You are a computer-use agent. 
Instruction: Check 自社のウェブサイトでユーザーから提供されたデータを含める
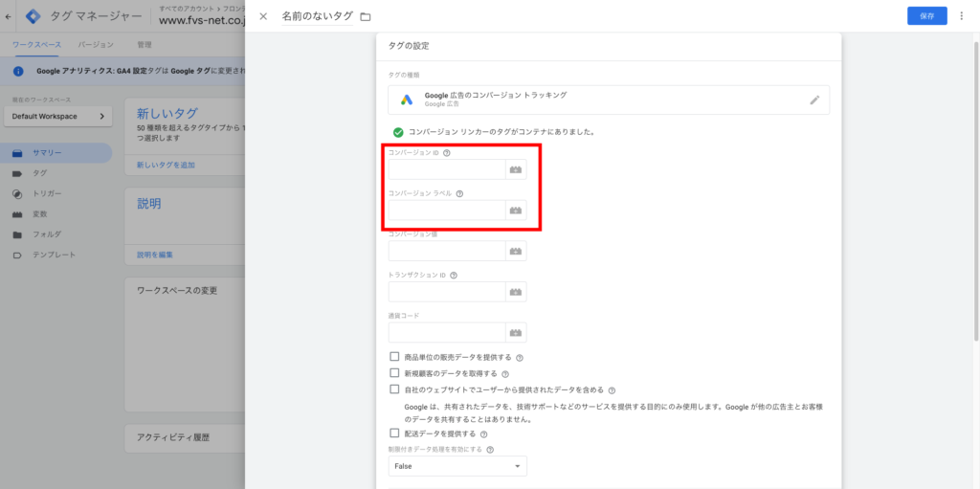[394, 389]
